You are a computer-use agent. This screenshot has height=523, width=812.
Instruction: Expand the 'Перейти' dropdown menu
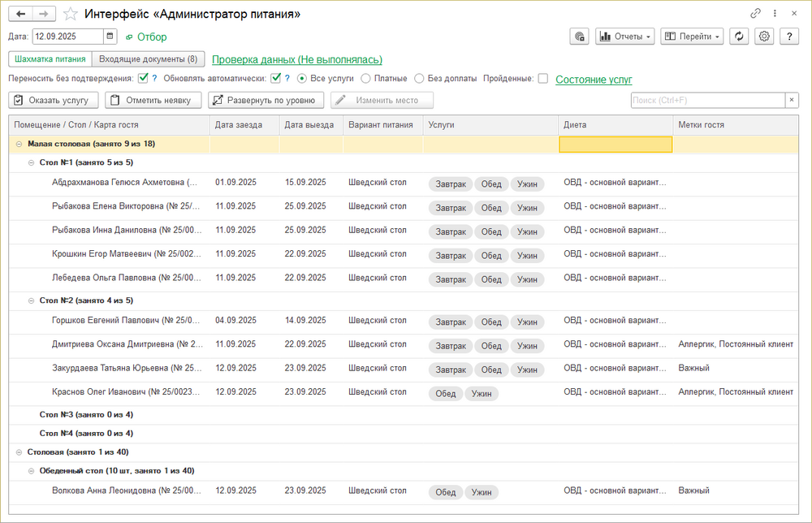pyautogui.click(x=691, y=37)
